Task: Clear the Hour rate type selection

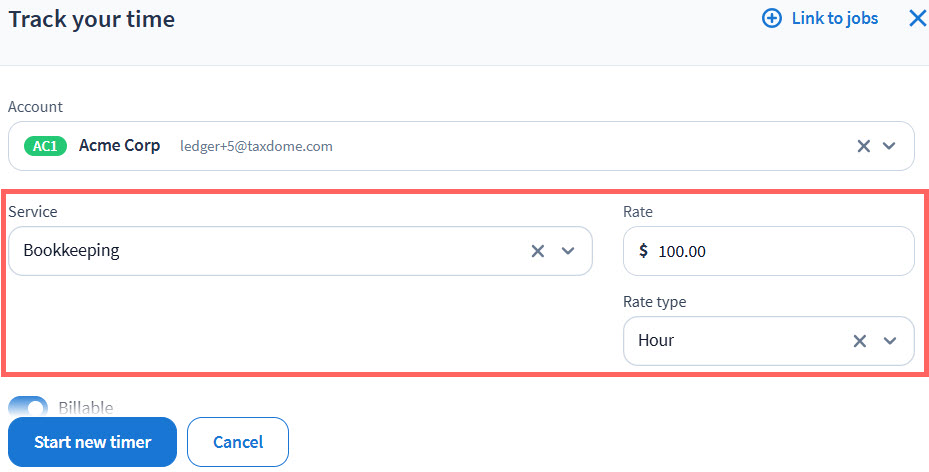Action: point(860,341)
